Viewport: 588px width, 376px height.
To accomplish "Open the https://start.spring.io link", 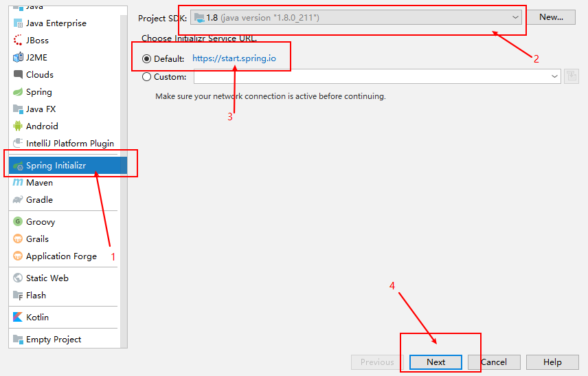I will tap(234, 58).
